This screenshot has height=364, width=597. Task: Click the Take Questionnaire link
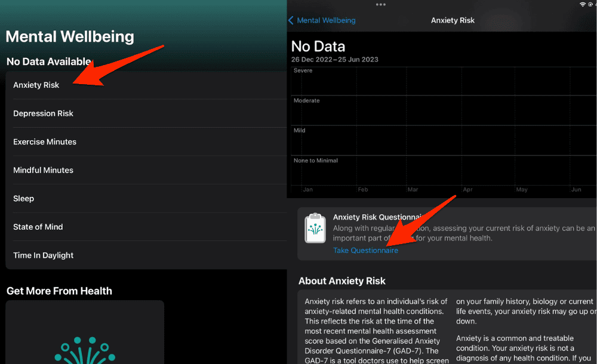(365, 251)
